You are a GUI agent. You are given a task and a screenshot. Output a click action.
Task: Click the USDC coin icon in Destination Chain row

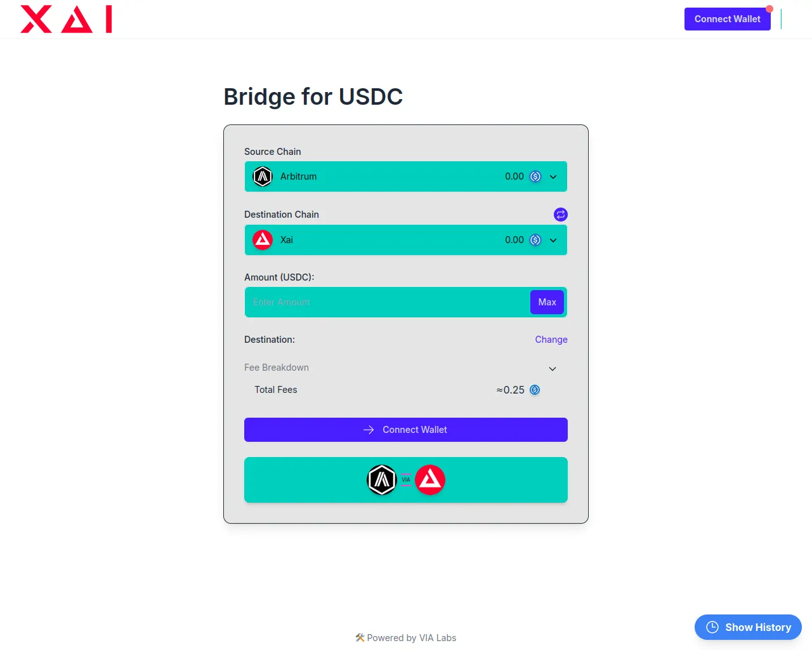(535, 240)
